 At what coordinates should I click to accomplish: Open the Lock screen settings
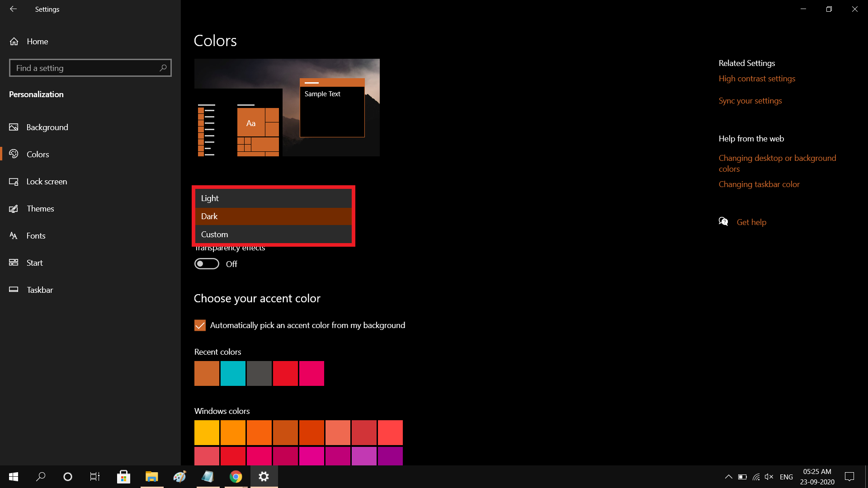click(47, 181)
